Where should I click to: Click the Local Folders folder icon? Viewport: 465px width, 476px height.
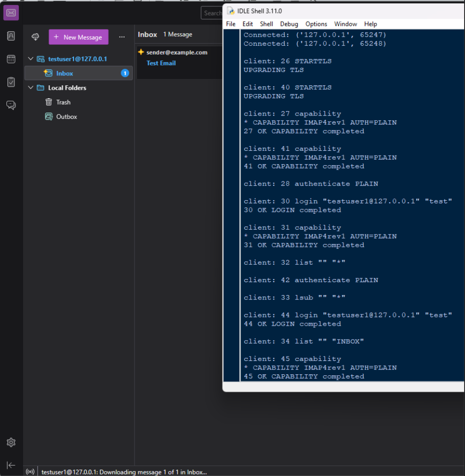pos(40,88)
